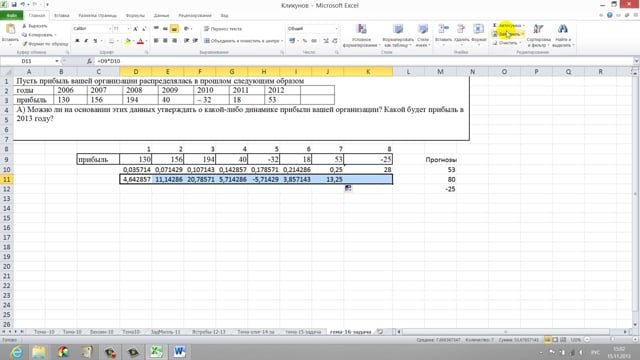Open the font size dropdown

tap(128, 29)
